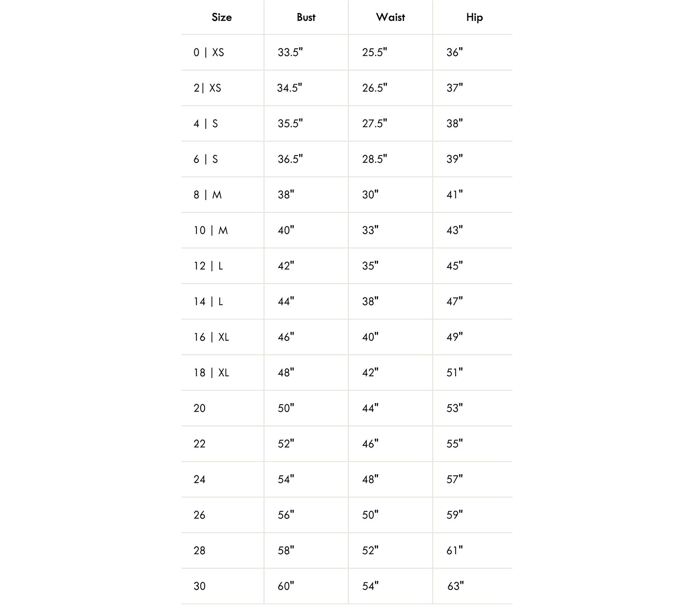This screenshot has height=616, width=693.
Task: Select the 27.5" waist measurement
Action: (375, 124)
